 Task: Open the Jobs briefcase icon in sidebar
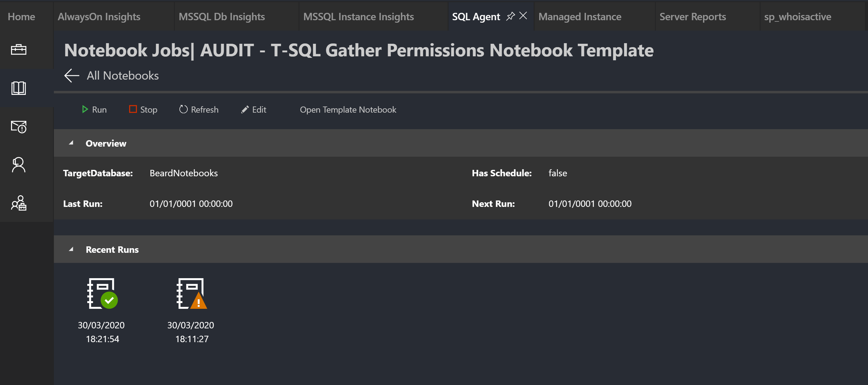(19, 50)
